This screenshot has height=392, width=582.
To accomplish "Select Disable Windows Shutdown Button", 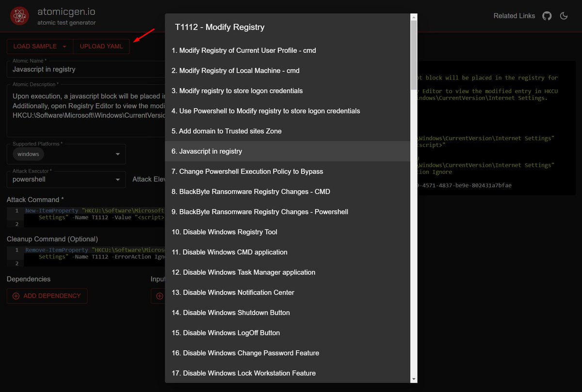I will (288, 313).
